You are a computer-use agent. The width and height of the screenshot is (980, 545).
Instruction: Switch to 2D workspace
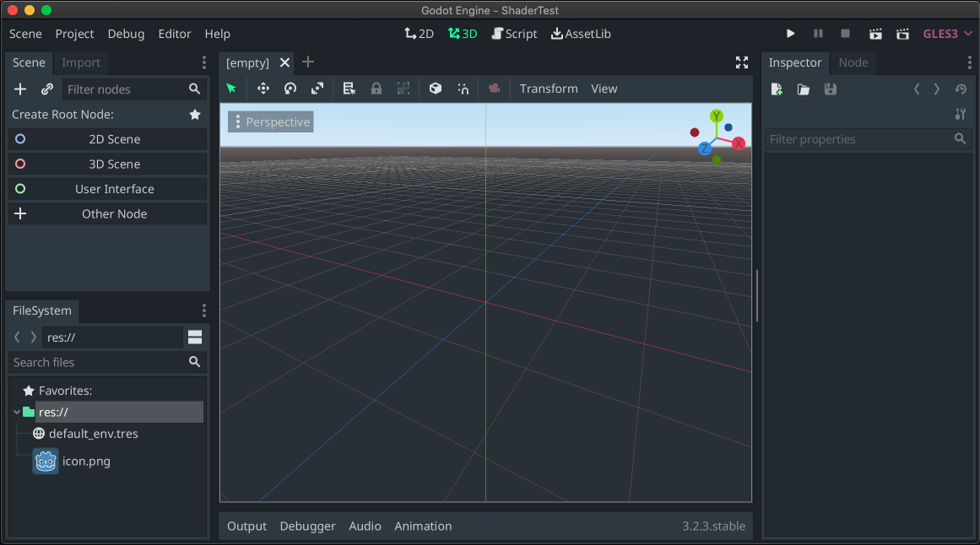point(419,34)
